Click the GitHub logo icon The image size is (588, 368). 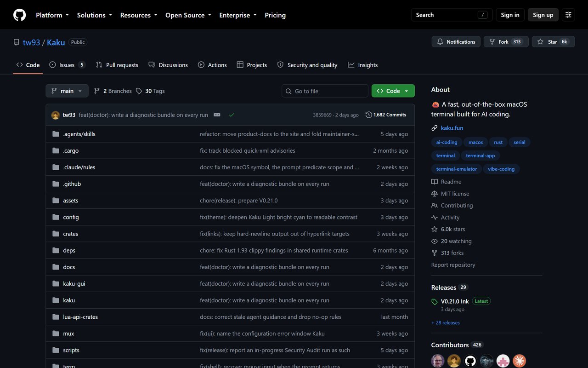point(19,15)
